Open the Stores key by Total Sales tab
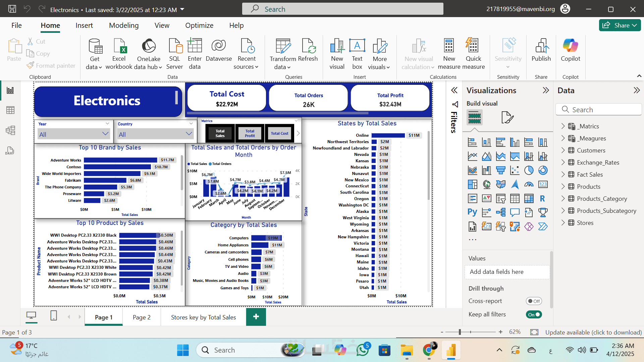Viewport: 644px width, 362px height. point(203,317)
